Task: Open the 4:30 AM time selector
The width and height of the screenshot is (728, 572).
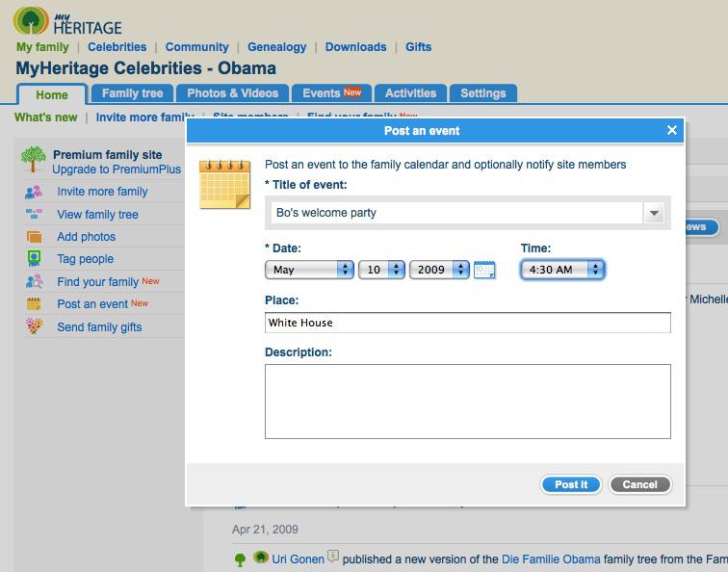Action: coord(562,270)
